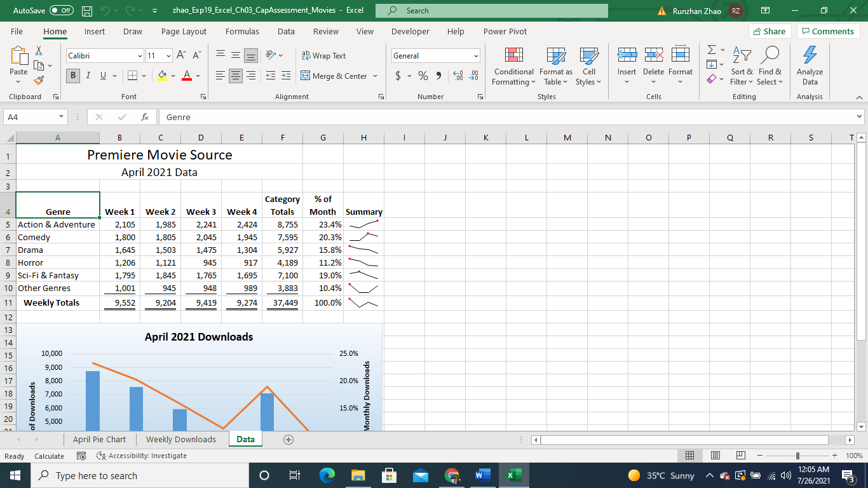Click into the formula bar containing Genre
The image size is (868, 488).
point(506,117)
